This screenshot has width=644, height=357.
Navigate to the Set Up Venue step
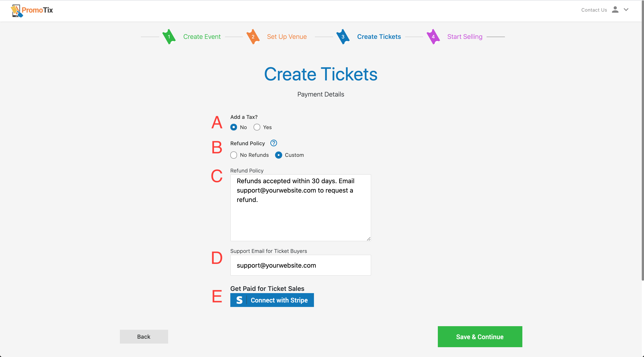point(286,37)
